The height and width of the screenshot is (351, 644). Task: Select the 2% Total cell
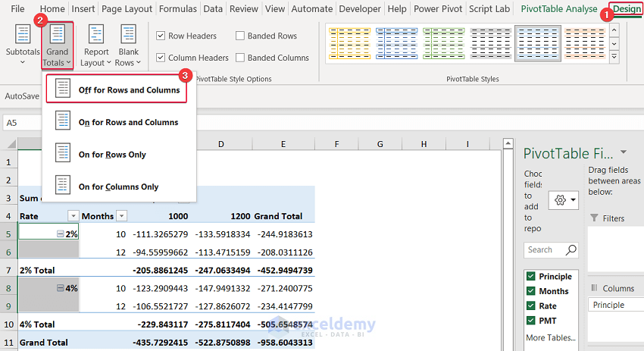point(48,270)
